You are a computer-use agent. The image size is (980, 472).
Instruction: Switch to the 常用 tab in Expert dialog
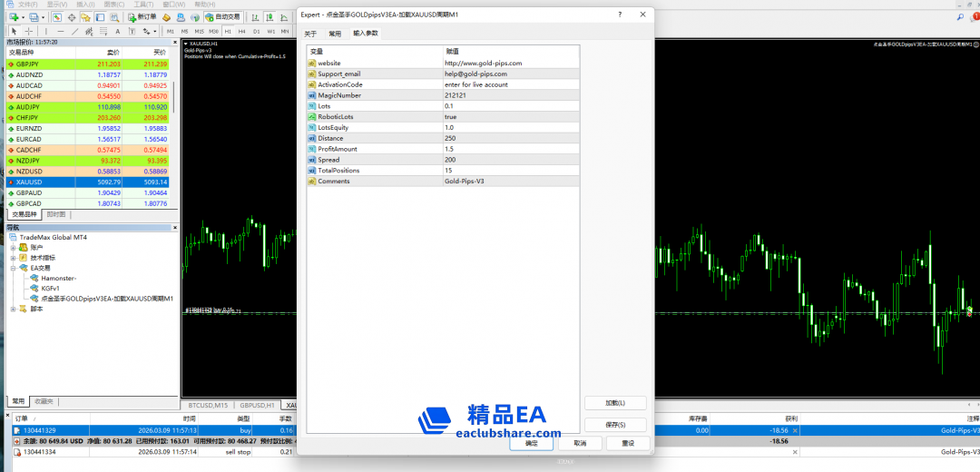click(335, 34)
